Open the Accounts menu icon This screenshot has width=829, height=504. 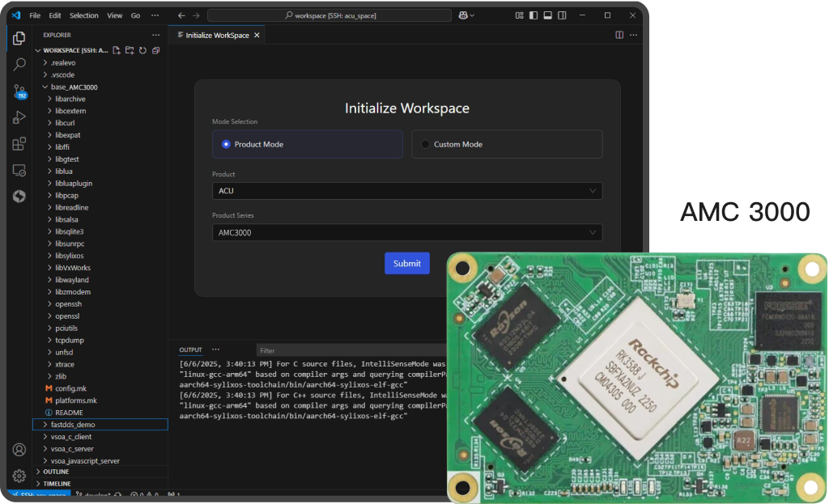(19, 450)
